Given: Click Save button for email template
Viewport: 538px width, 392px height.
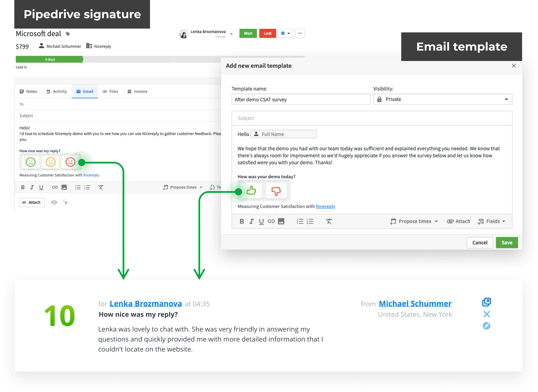Looking at the screenshot, I should pos(507,242).
